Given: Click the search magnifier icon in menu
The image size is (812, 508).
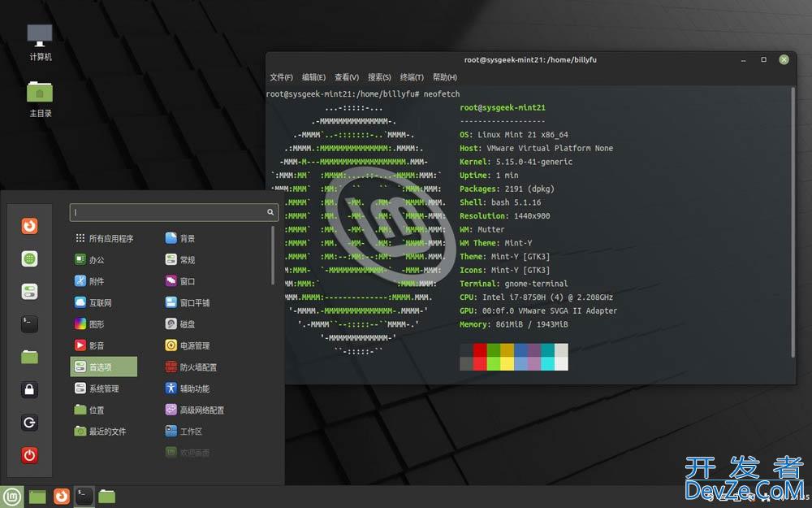Looking at the screenshot, I should point(270,212).
